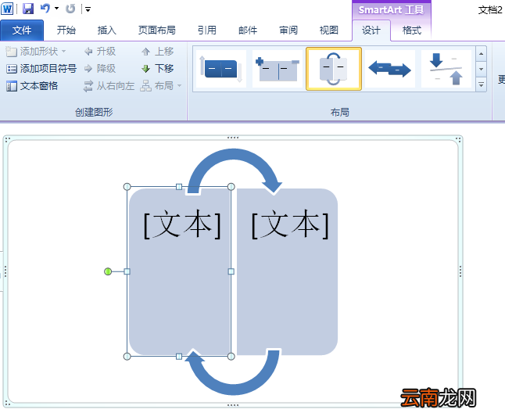Click the right middle handle of selected shape
This screenshot has height=420, width=505.
(231, 271)
